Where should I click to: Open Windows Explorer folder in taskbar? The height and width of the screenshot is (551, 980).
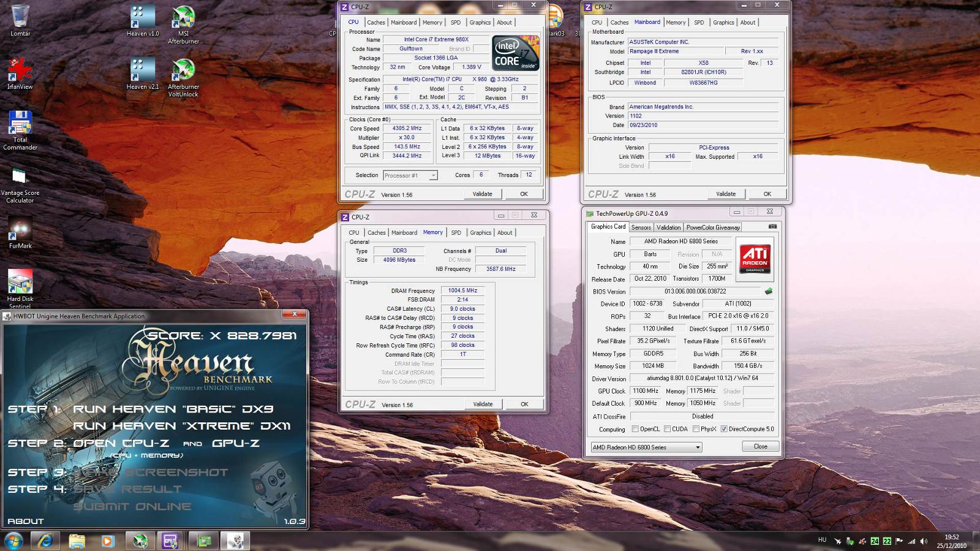pyautogui.click(x=77, y=541)
